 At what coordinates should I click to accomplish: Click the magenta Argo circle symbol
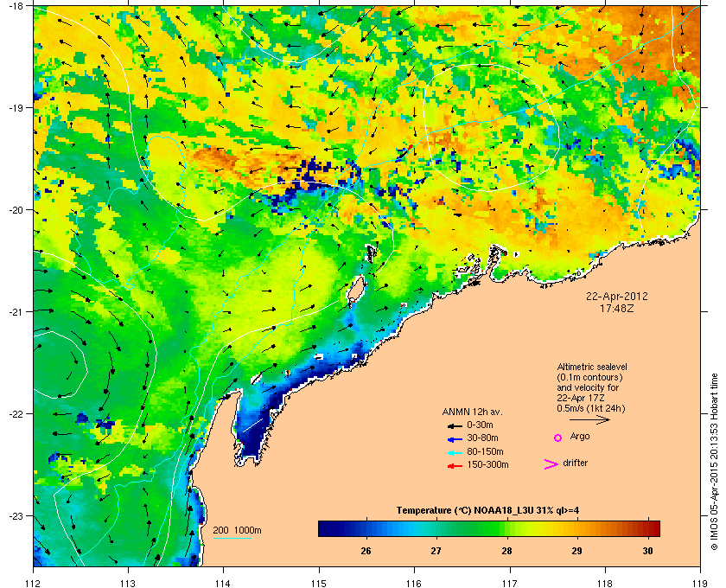click(558, 438)
